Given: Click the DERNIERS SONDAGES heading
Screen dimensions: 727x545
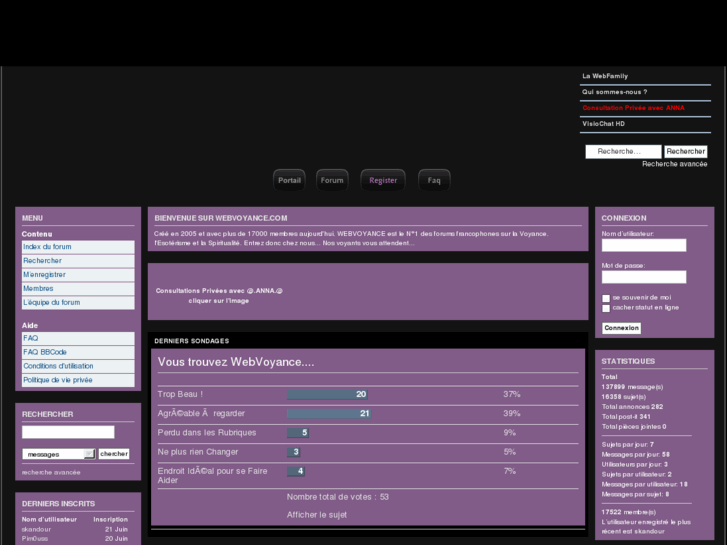Looking at the screenshot, I should 191,341.
